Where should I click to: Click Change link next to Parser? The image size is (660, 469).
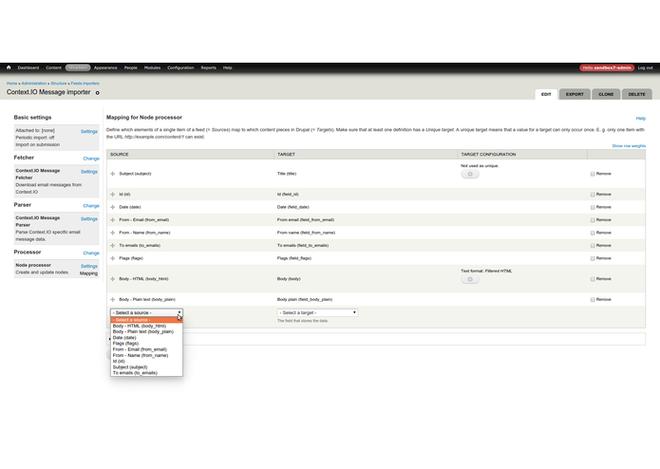pos(91,206)
